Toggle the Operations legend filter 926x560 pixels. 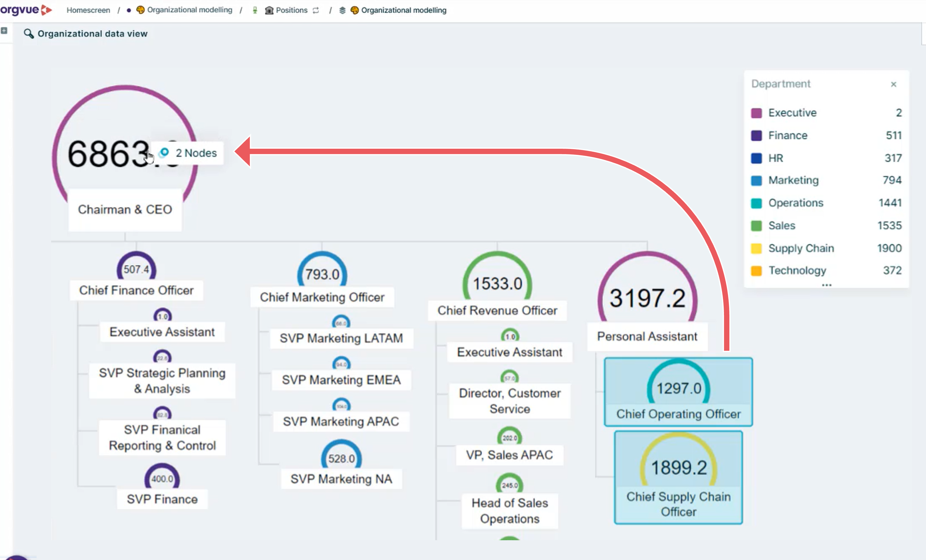(x=795, y=203)
